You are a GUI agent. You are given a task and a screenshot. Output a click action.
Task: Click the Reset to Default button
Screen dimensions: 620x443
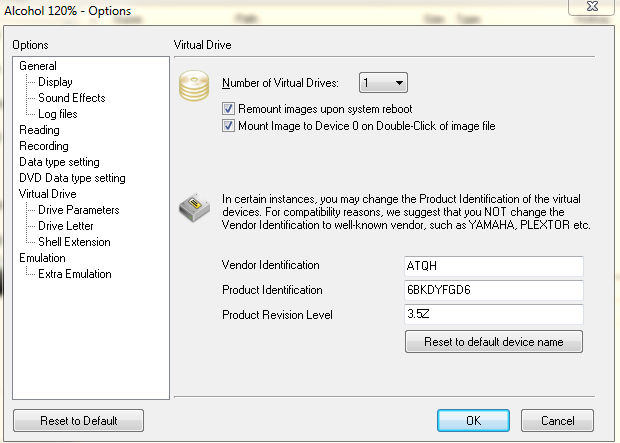[79, 420]
